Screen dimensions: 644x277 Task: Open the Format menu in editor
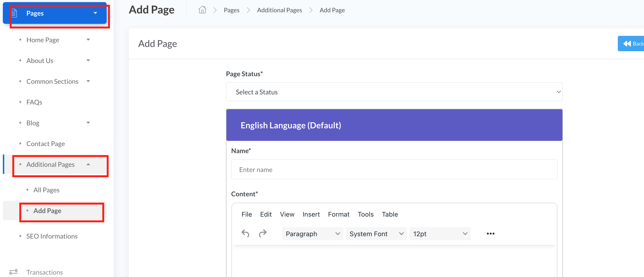pos(339,214)
